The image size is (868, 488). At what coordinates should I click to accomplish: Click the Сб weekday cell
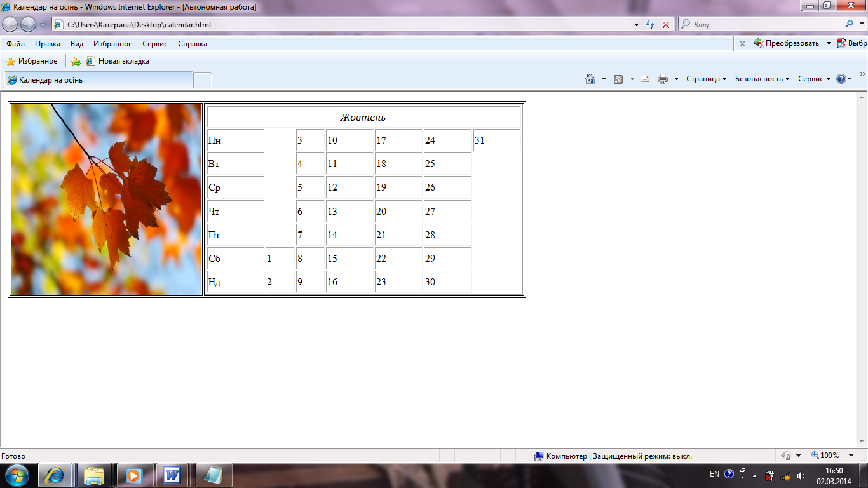click(235, 259)
